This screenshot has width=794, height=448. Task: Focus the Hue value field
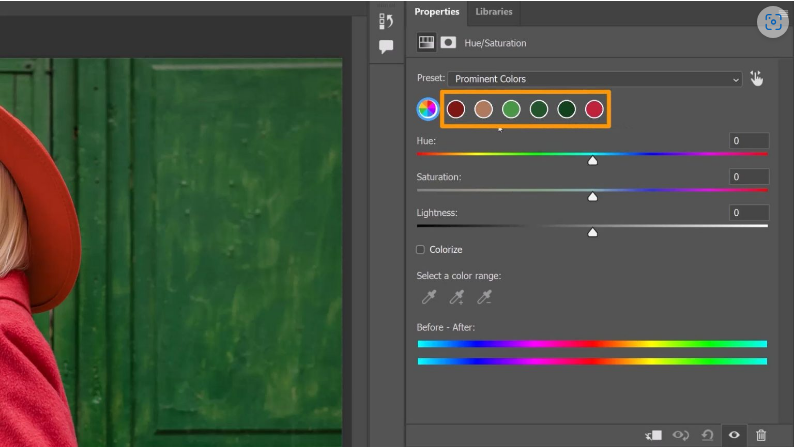tap(749, 141)
